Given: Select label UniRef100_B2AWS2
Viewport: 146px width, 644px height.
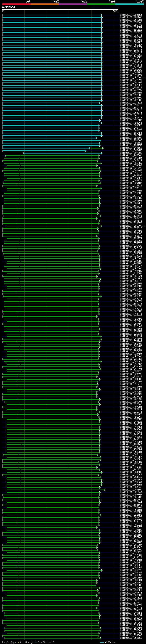Looking at the screenshot, I should tap(131, 216).
